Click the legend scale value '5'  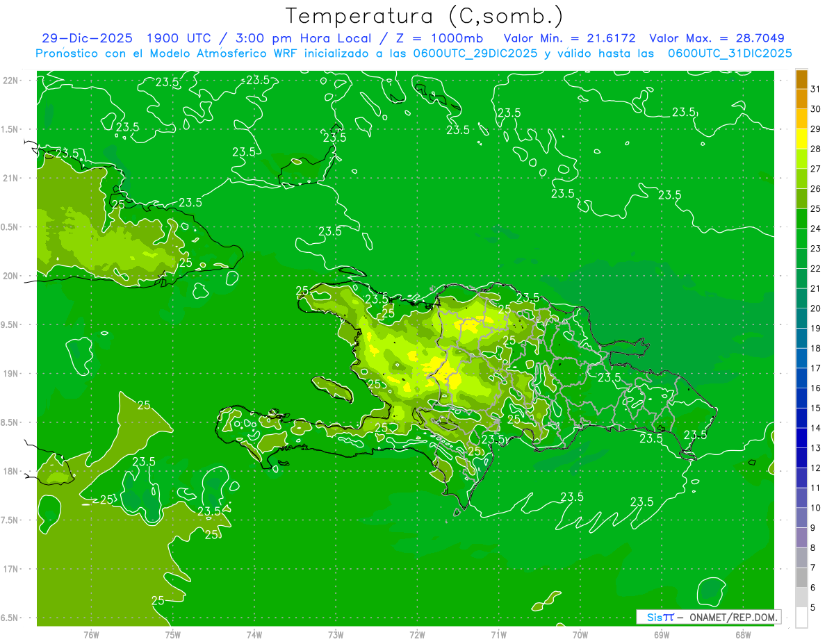pyautogui.click(x=814, y=608)
